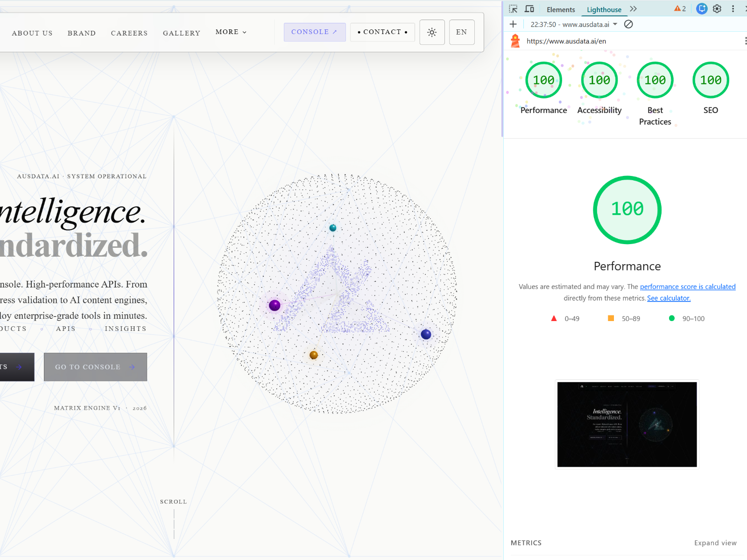
Task: Click the warnings count triangle icon
Action: (x=680, y=9)
